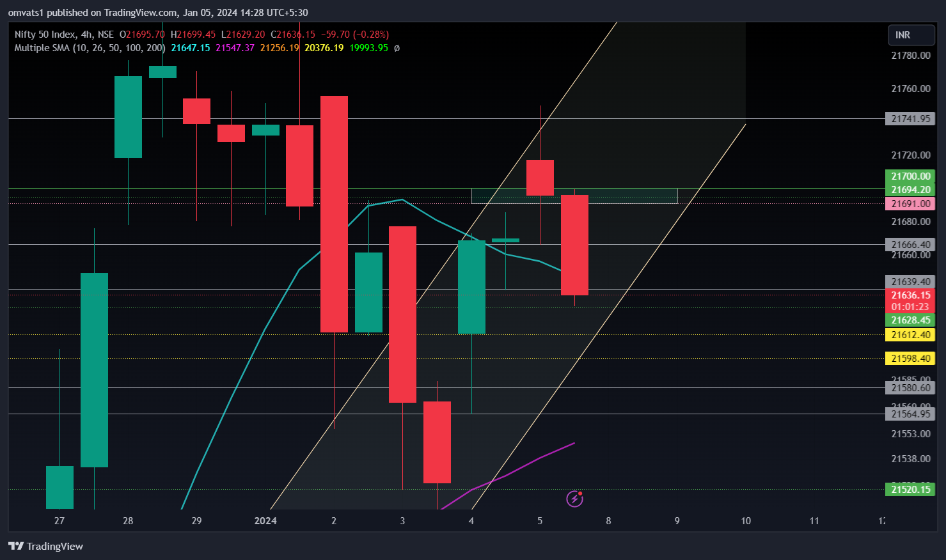
Task: Click the purple lightning event icon
Action: click(x=574, y=499)
